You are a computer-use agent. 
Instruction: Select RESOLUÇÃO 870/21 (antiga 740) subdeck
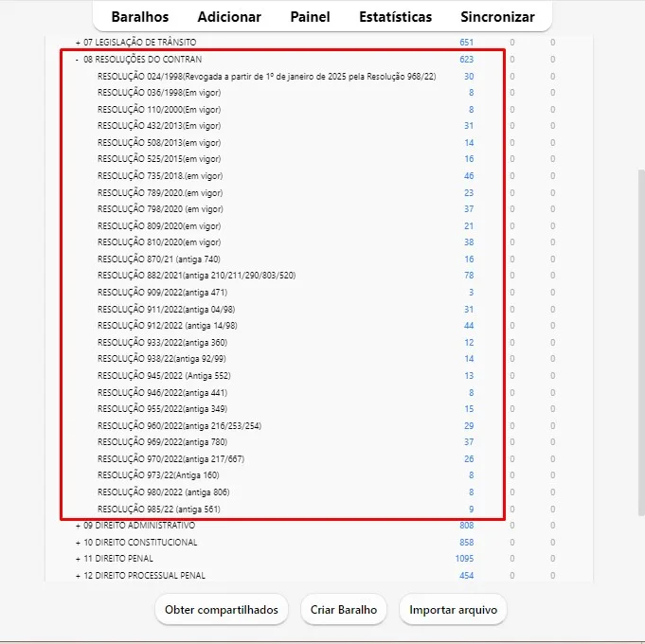pyautogui.click(x=159, y=259)
